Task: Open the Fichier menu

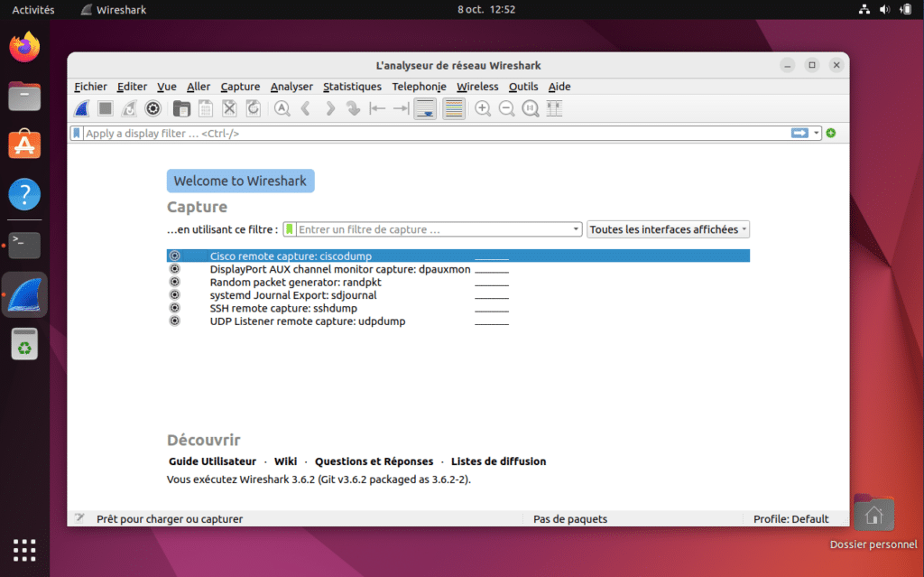Action: point(91,87)
